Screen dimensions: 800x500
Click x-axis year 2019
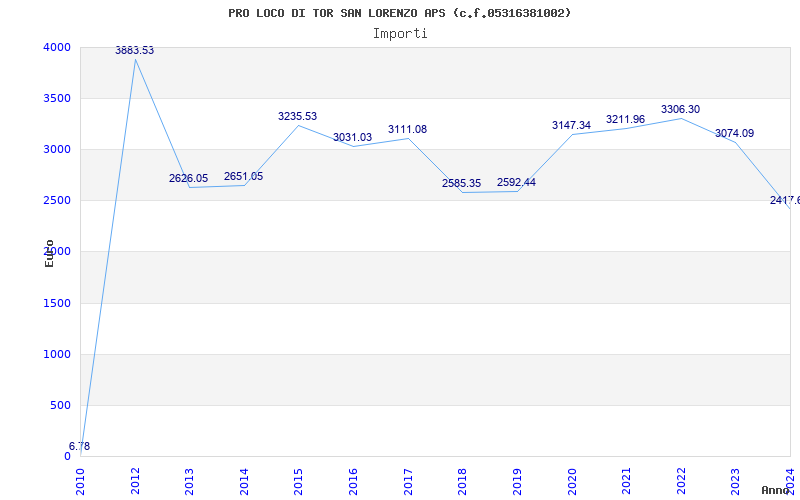[x=517, y=482]
